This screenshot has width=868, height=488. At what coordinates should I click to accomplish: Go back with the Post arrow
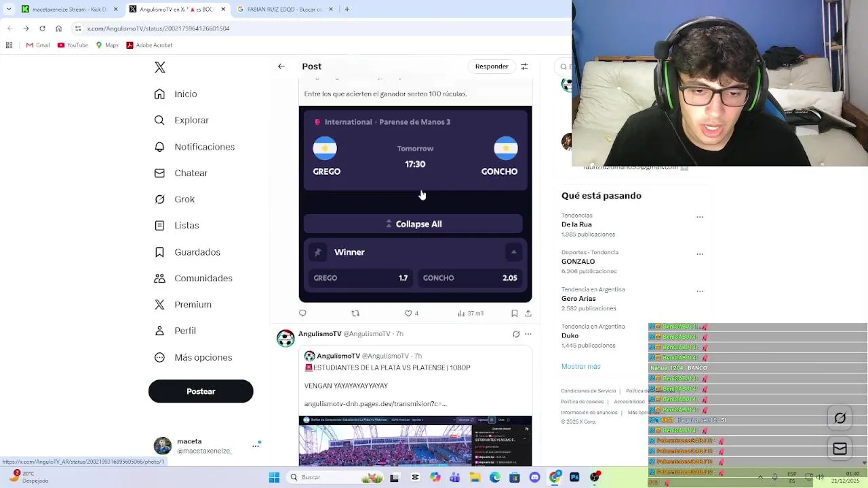click(281, 66)
